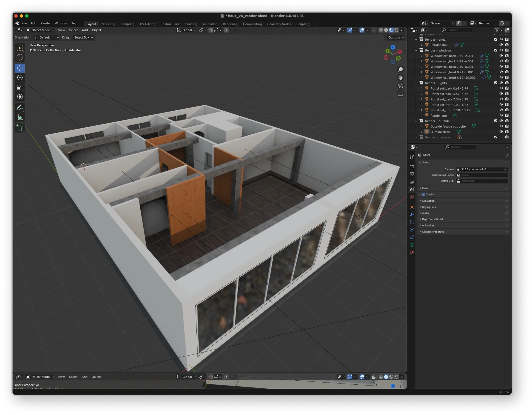Open the Physics properties tab

(412, 230)
